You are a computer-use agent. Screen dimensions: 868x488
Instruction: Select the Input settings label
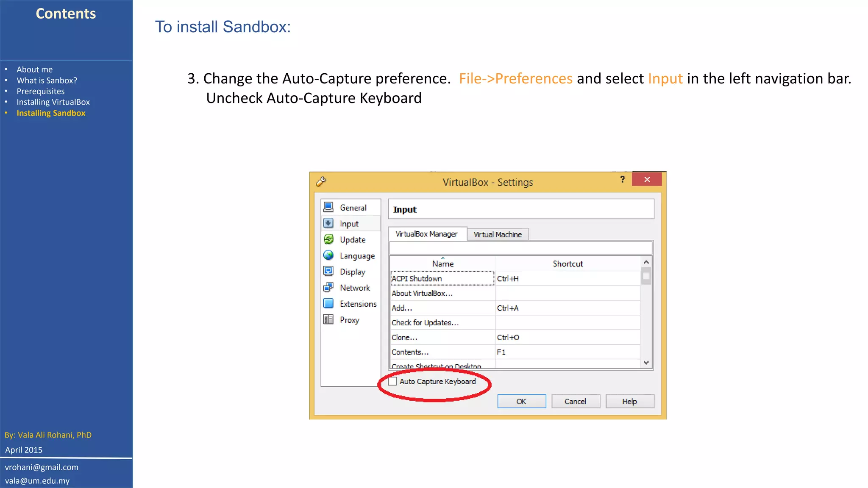tap(349, 224)
